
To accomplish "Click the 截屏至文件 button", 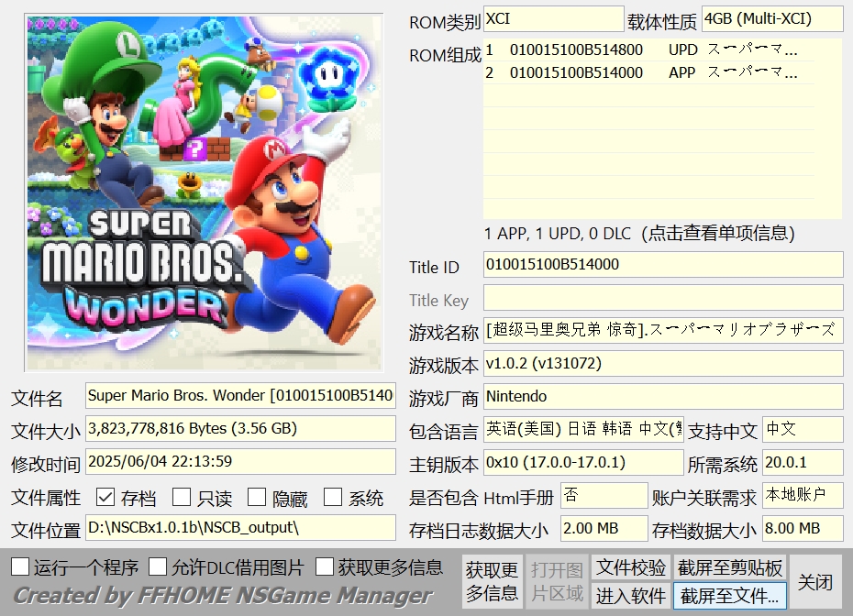I will click(x=729, y=596).
